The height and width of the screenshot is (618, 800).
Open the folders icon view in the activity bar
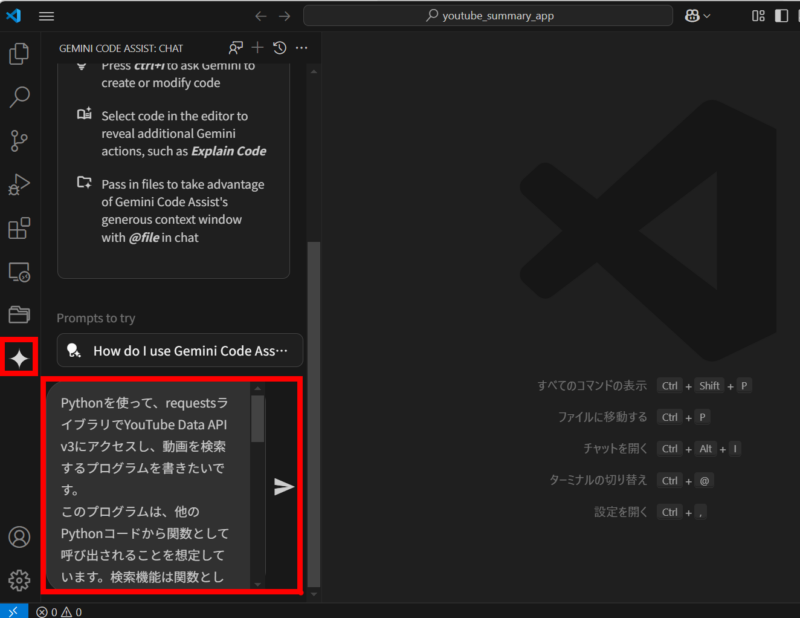[19, 314]
